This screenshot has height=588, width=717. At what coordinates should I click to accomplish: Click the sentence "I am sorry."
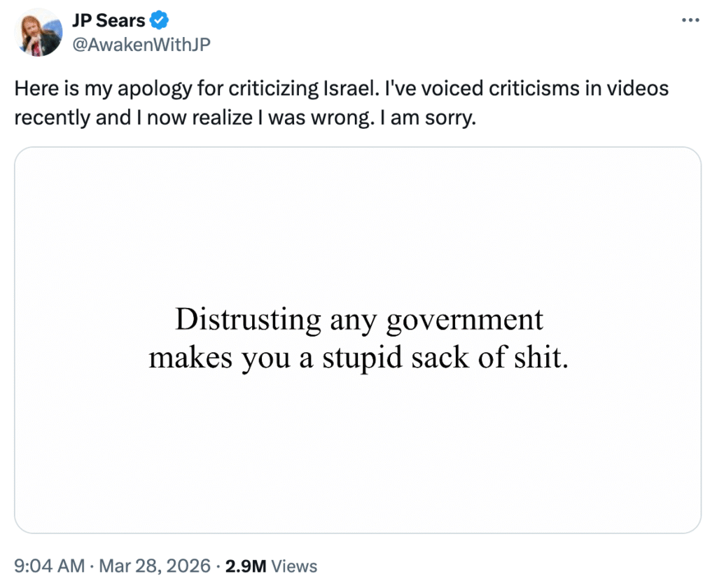point(431,117)
